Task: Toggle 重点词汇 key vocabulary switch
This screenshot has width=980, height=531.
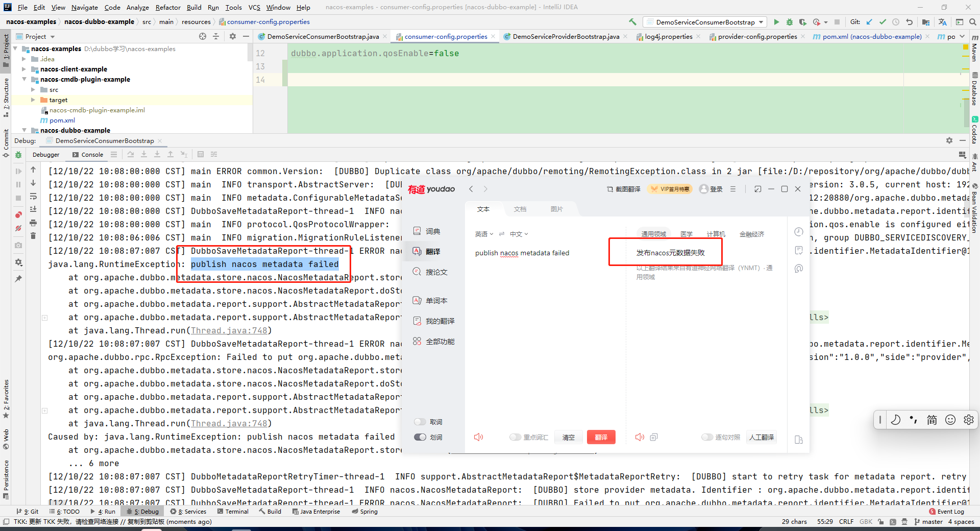Action: (x=515, y=437)
